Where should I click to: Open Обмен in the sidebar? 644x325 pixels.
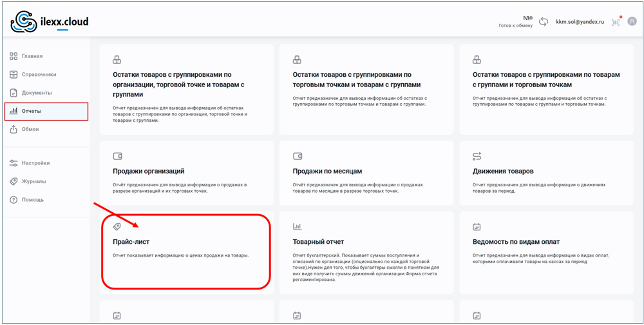coord(30,129)
